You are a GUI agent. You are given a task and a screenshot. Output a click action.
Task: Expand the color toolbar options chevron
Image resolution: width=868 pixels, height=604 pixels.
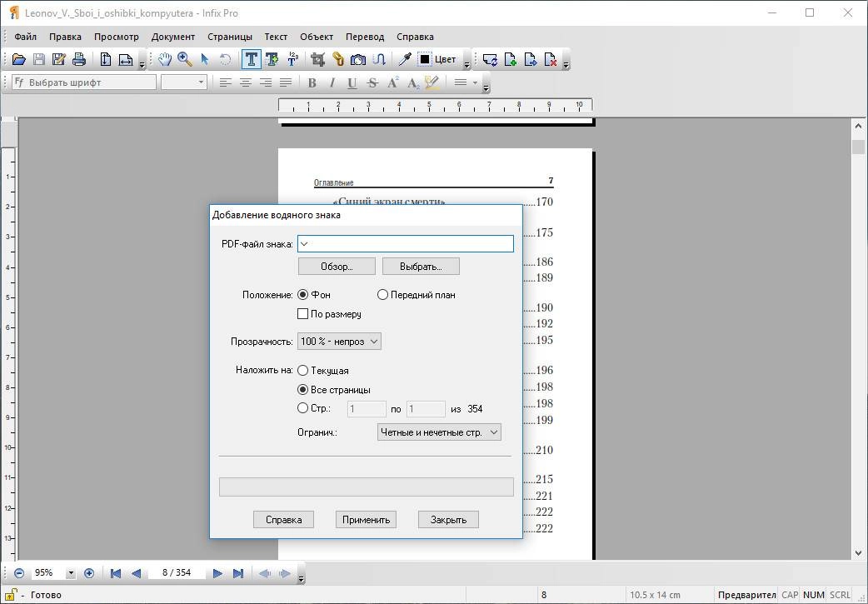(x=466, y=65)
